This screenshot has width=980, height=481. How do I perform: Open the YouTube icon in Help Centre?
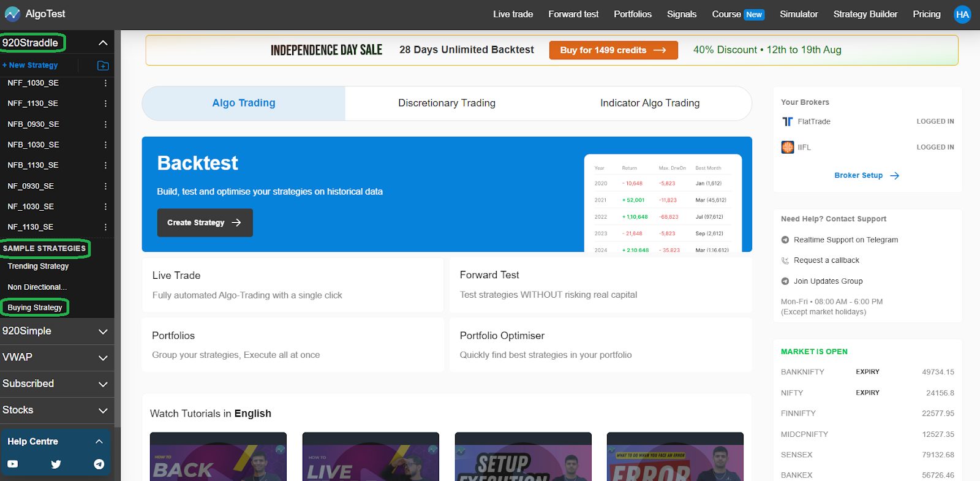12,464
